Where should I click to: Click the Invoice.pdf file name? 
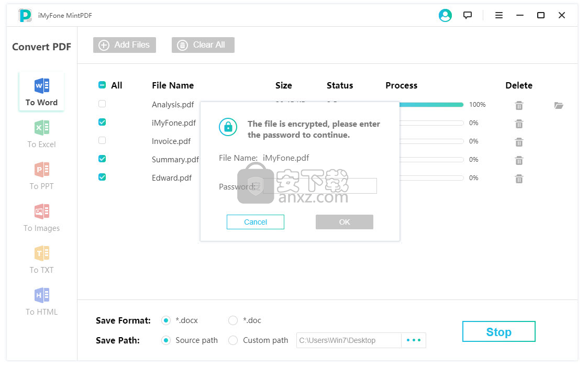[171, 141]
